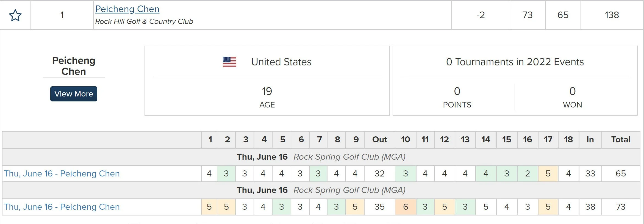Click the 138 total score cell
The image size is (644, 224).
pos(612,15)
